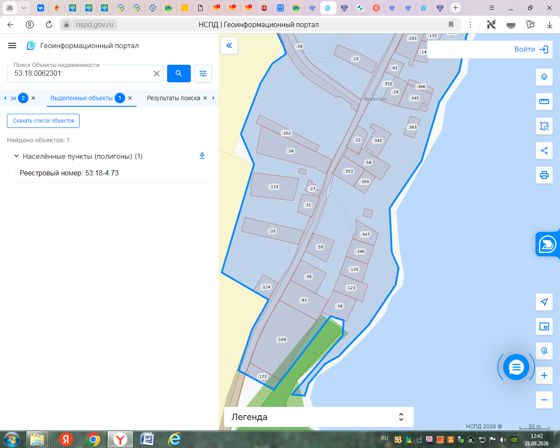This screenshot has width=560, height=448.
Task: Click Скачать список объектов button
Action: (x=43, y=120)
